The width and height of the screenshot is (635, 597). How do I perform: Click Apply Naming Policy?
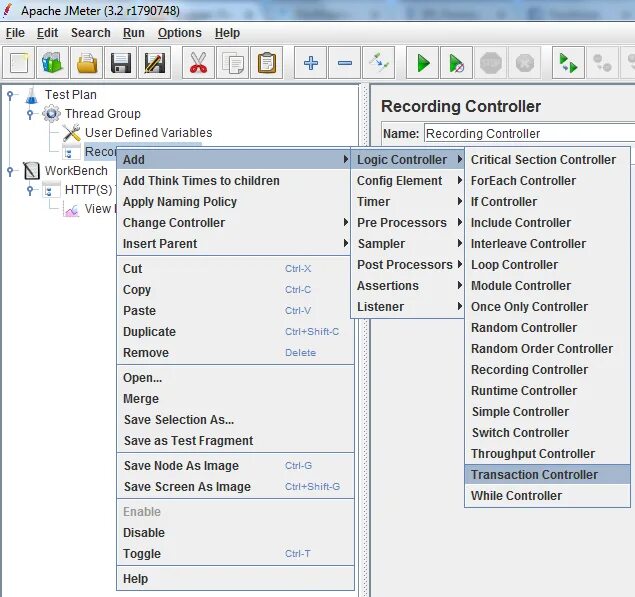[234, 202]
